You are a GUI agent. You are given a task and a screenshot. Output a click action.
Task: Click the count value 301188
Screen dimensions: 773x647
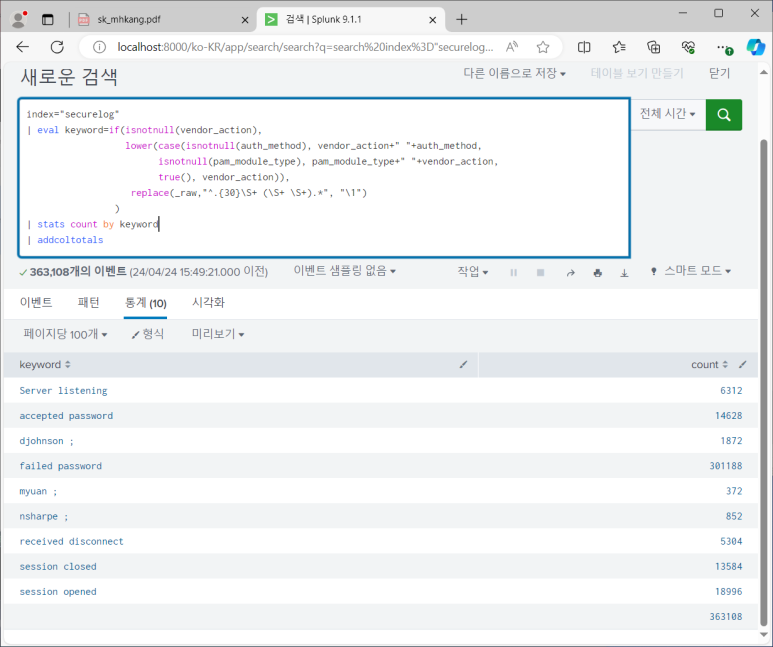[x=726, y=466]
